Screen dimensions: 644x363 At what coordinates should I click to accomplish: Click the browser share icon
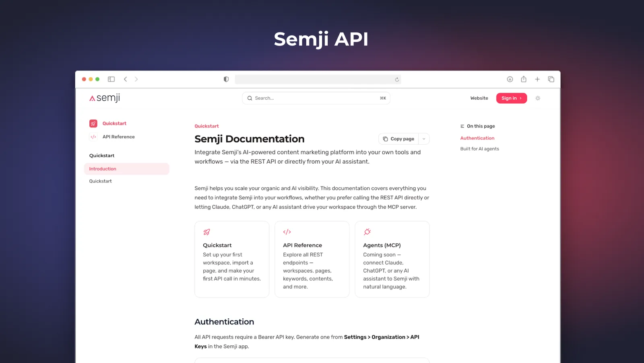[524, 79]
